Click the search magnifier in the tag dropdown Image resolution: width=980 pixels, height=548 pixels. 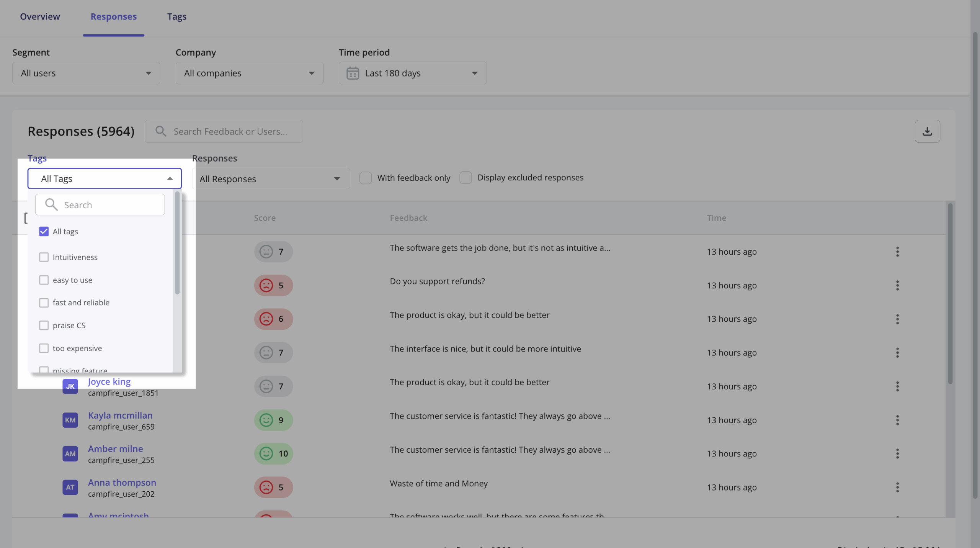[51, 204]
